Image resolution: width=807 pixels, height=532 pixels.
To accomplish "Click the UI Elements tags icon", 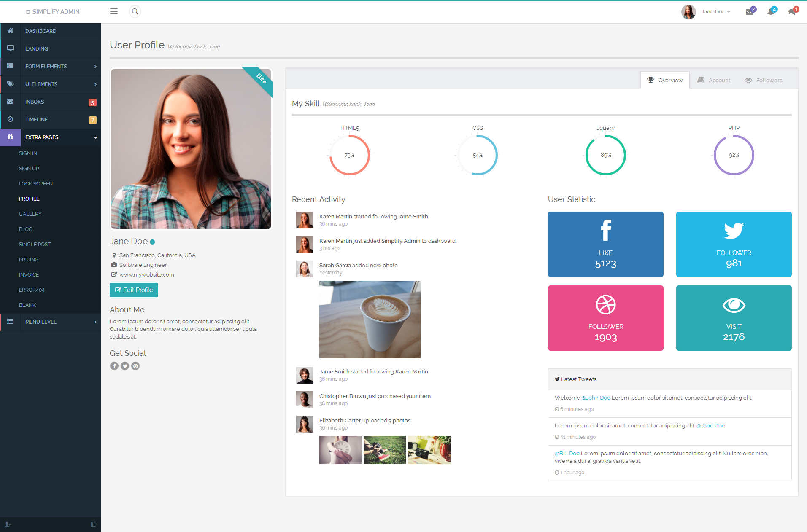I will (11, 84).
